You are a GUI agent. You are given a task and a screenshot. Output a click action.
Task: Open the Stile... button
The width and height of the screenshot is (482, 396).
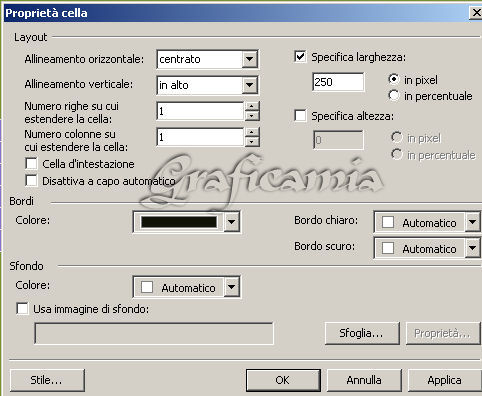point(47,380)
